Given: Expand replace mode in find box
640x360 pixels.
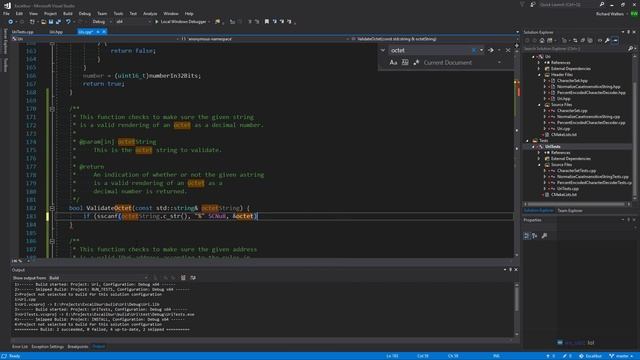Looking at the screenshot, I should (x=383, y=50).
